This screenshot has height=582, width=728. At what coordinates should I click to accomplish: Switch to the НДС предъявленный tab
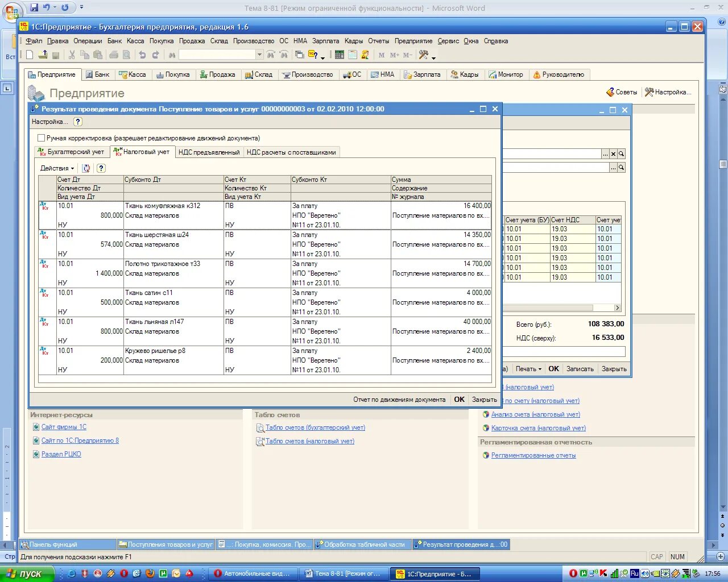[209, 152]
